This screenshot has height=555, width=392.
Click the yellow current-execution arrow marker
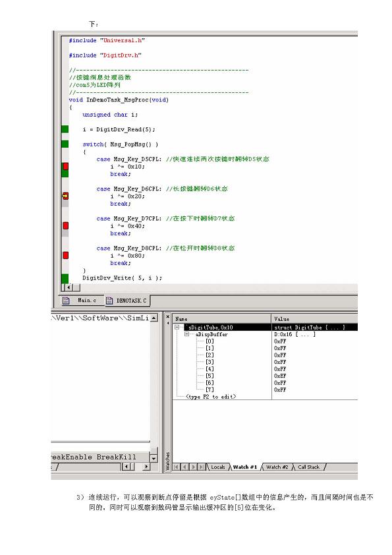(x=65, y=196)
